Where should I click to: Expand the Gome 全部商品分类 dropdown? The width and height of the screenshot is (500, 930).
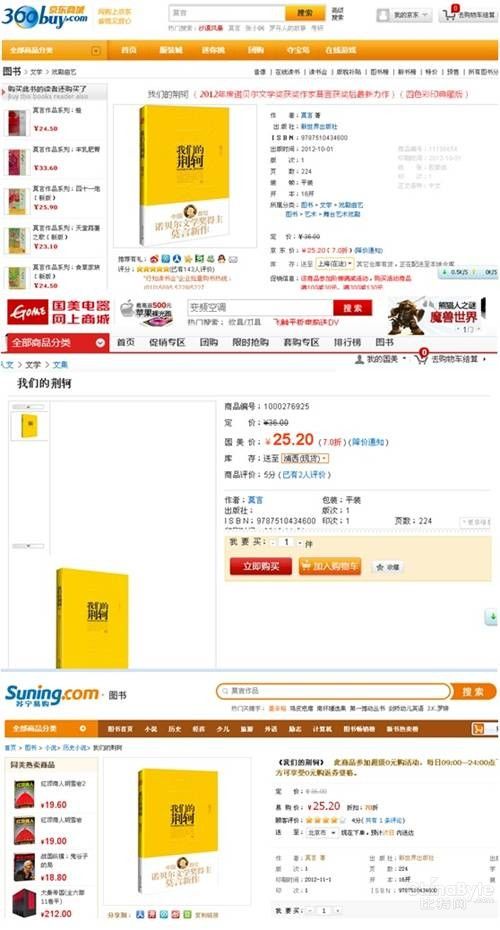click(58, 343)
